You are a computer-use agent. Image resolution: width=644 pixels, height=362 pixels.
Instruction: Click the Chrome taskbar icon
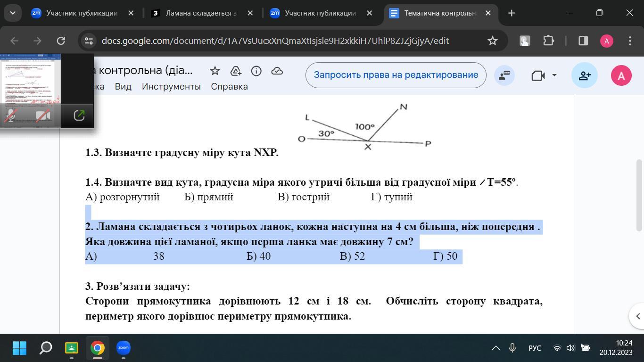98,348
